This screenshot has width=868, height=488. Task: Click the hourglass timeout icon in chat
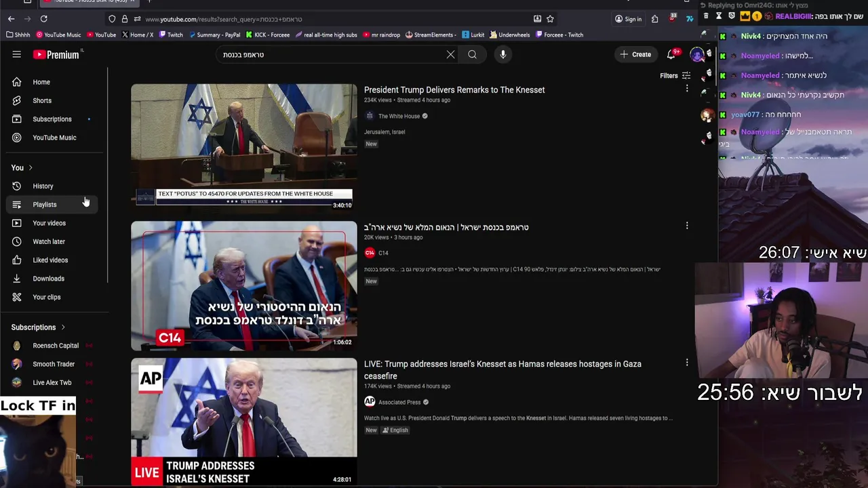(718, 16)
